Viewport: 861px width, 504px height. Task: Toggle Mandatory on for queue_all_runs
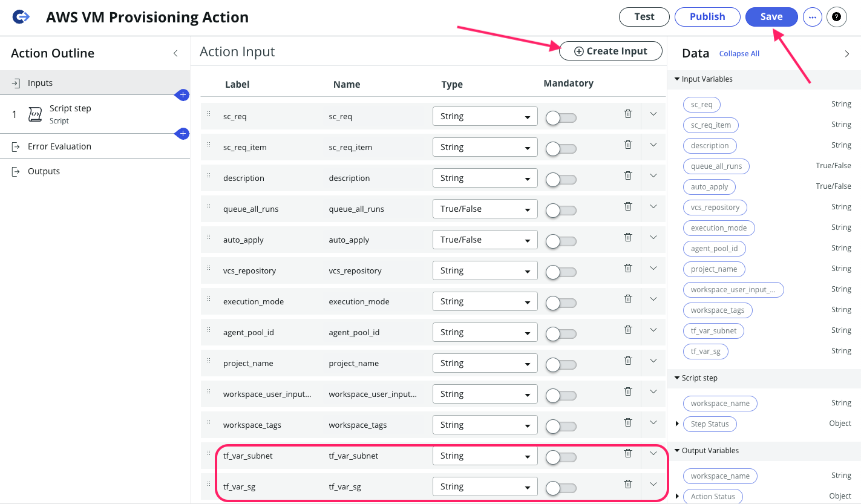(x=561, y=209)
